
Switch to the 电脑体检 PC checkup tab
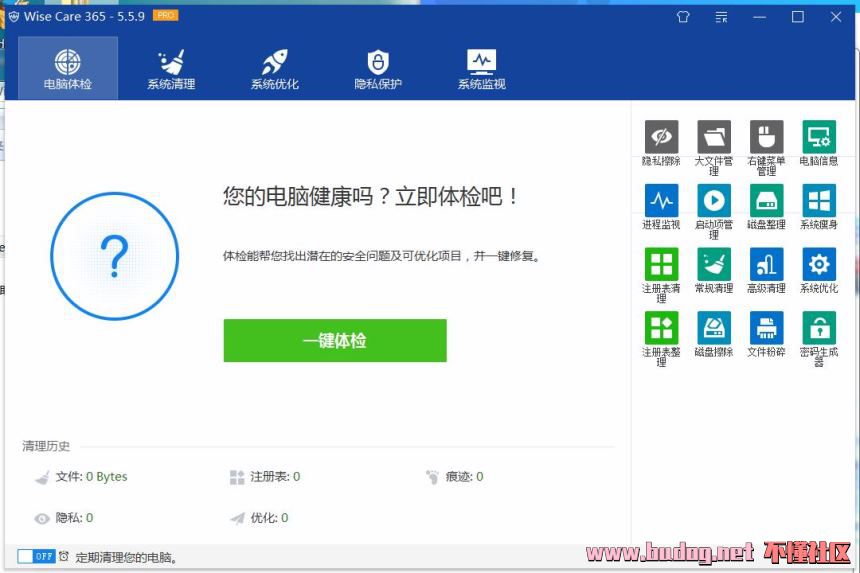coord(68,68)
